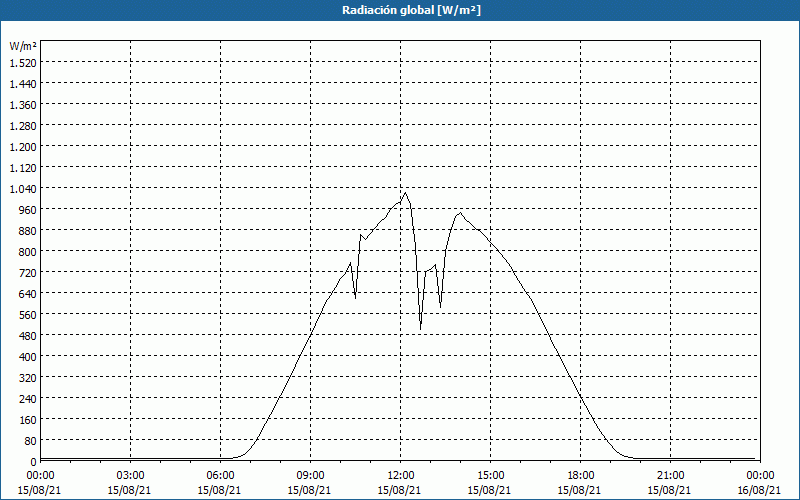800x500 pixels.
Task: Click the 800 y-axis value
Action: [x=29, y=252]
